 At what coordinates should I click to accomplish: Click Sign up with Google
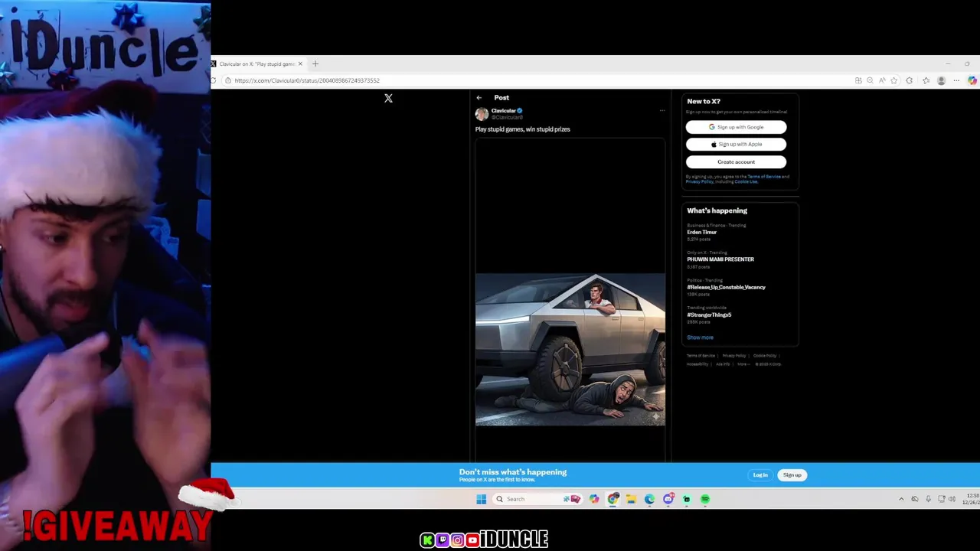pyautogui.click(x=736, y=127)
